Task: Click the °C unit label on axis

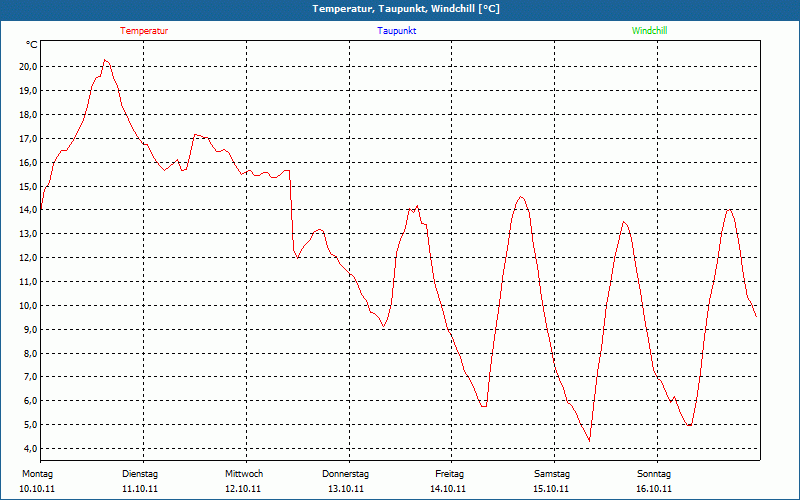Action: (32, 45)
